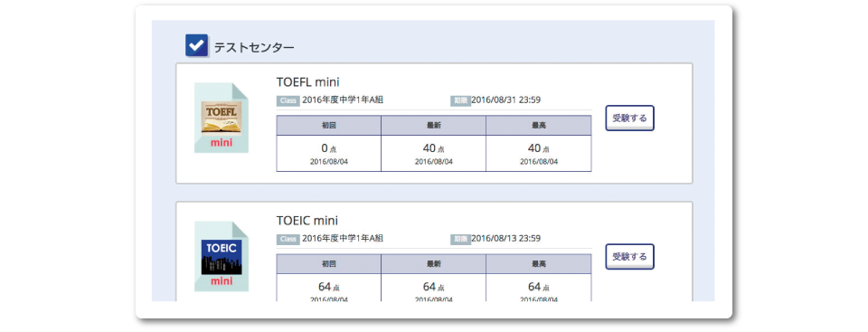The height and width of the screenshot is (332, 868).
Task: Select the テストセンター heading
Action: point(254,48)
